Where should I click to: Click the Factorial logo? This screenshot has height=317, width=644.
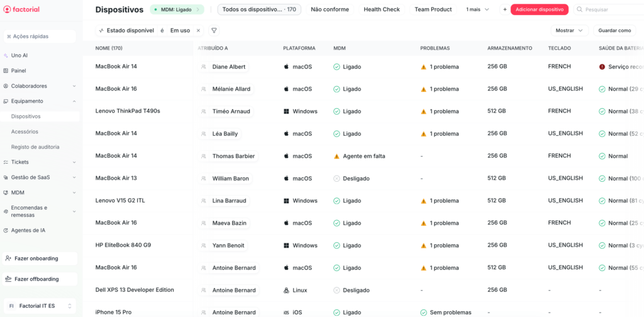[21, 9]
